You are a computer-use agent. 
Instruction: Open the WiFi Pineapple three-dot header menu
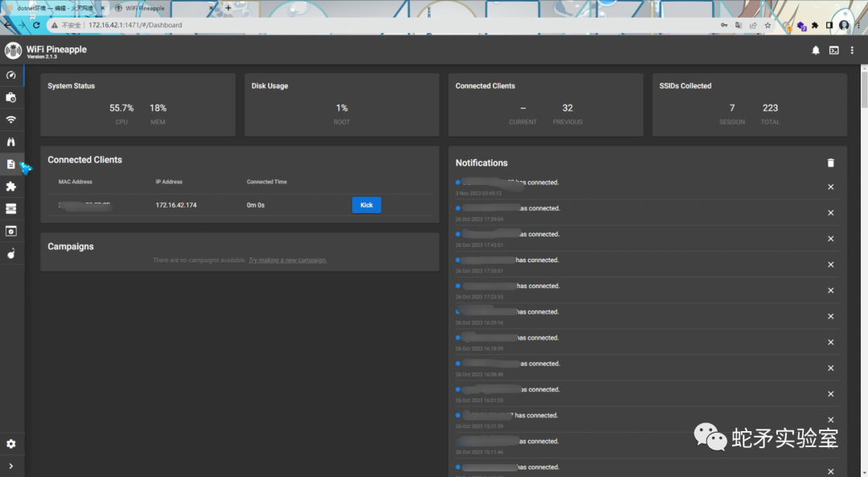pyautogui.click(x=852, y=51)
